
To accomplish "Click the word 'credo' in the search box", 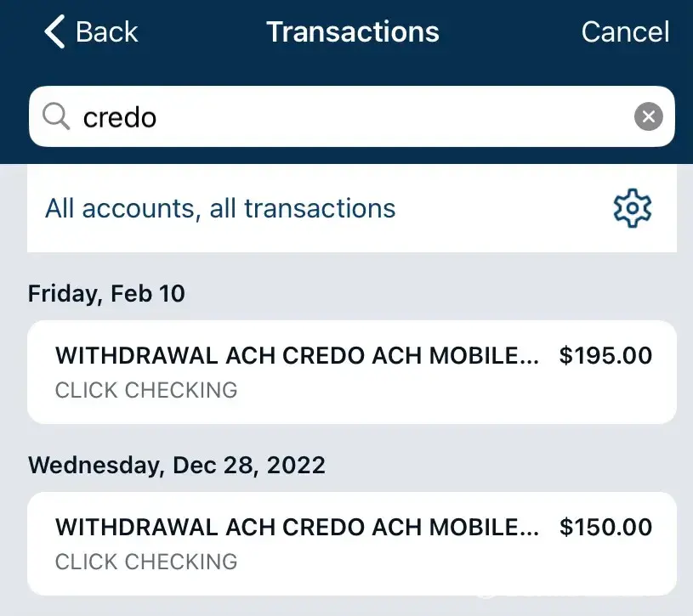I will pos(120,117).
